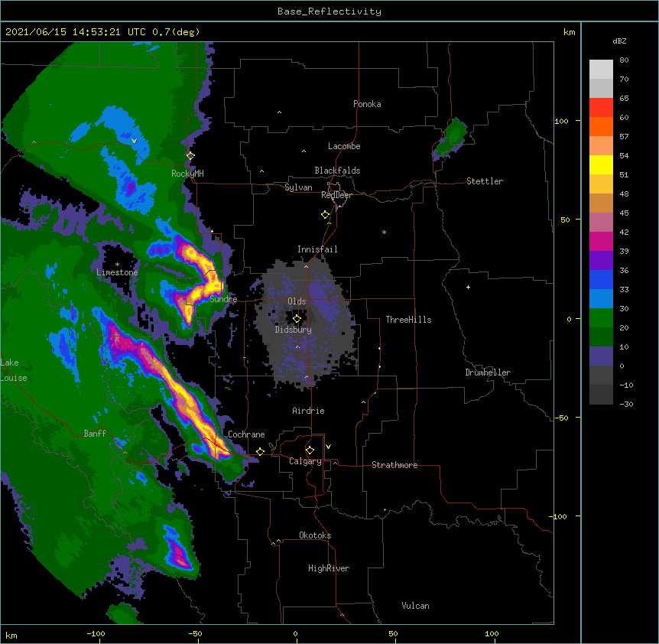Click the Cochrane label
Image resolution: width=659 pixels, height=644 pixels.
tap(246, 434)
